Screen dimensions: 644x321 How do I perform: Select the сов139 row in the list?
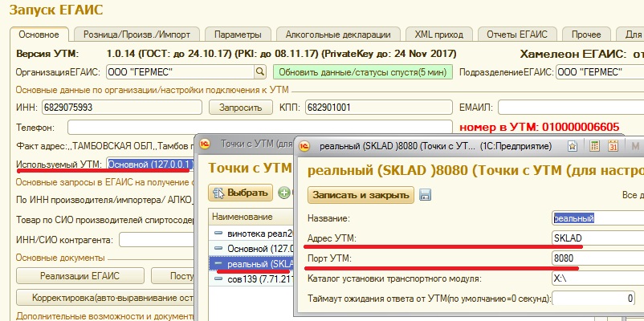245,281
